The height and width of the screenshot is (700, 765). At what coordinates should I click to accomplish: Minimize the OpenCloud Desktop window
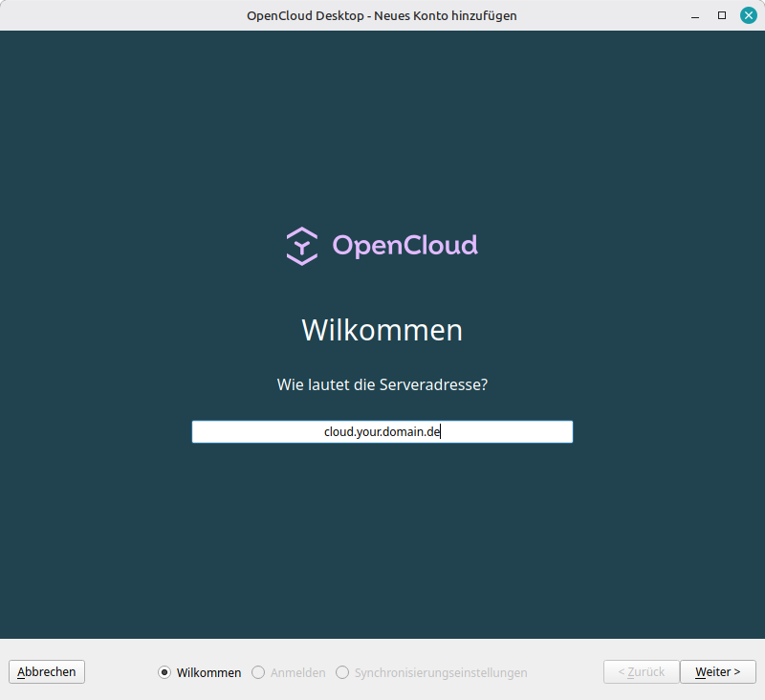pos(696,15)
